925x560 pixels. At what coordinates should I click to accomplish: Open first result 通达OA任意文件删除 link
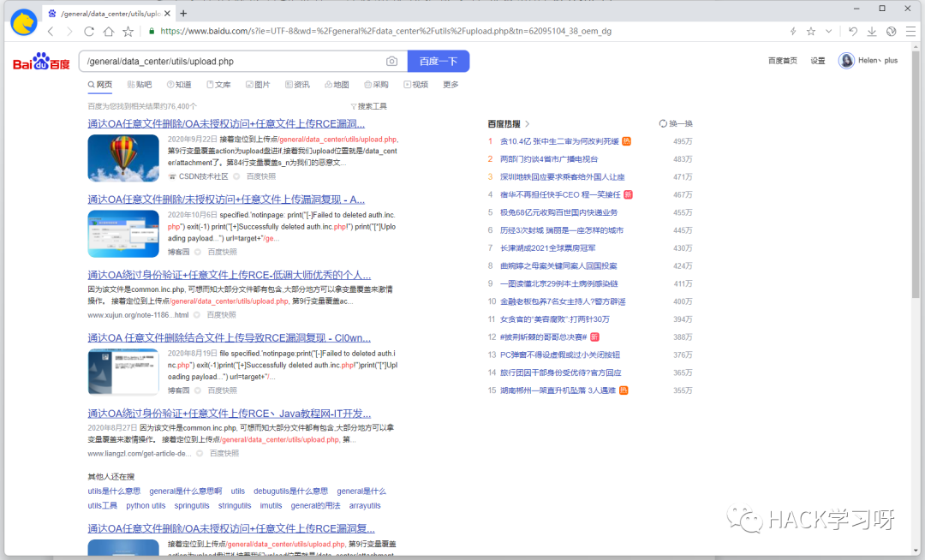(x=226, y=124)
